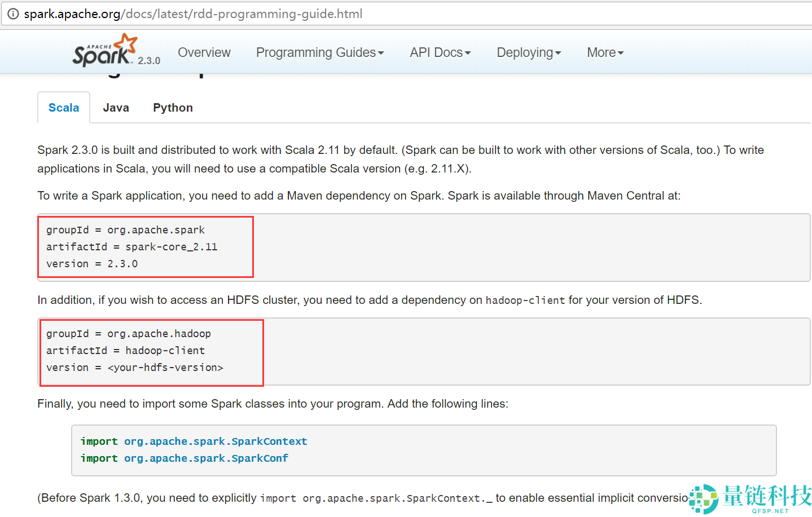Click the org.apache.hadoop groupId line
812x517 pixels.
point(128,334)
